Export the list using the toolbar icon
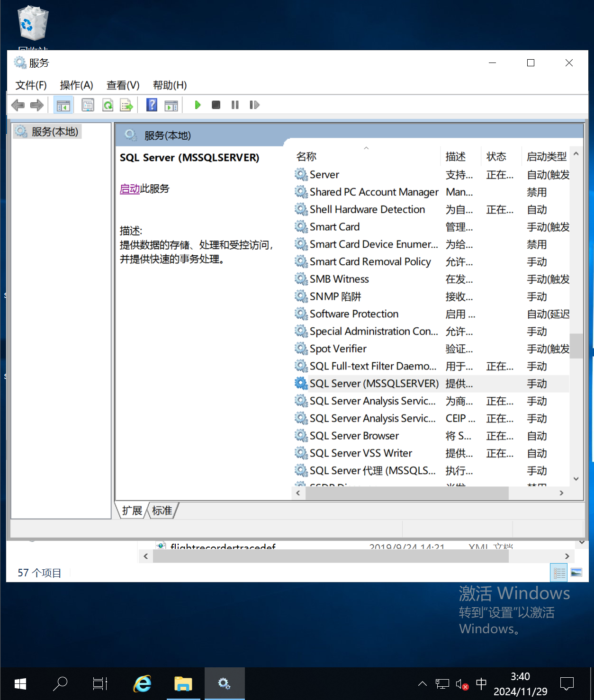The width and height of the screenshot is (594, 700). pyautogui.click(x=126, y=105)
